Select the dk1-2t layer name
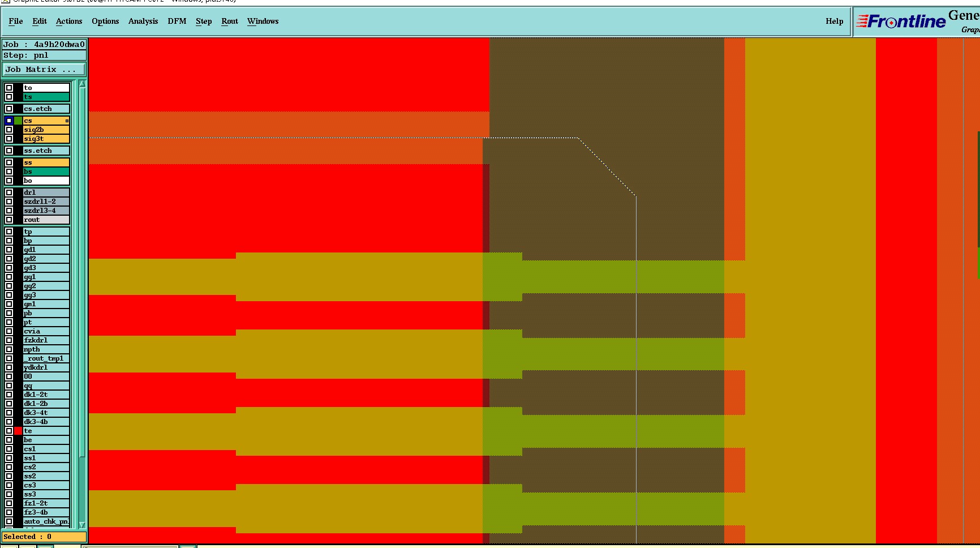Image resolution: width=980 pixels, height=548 pixels. [46, 395]
